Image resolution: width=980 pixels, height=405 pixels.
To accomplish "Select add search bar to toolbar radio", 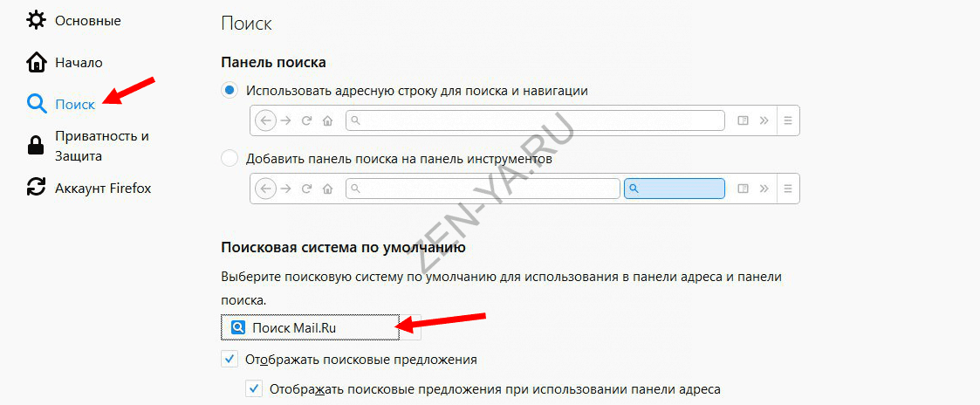I will [x=230, y=158].
